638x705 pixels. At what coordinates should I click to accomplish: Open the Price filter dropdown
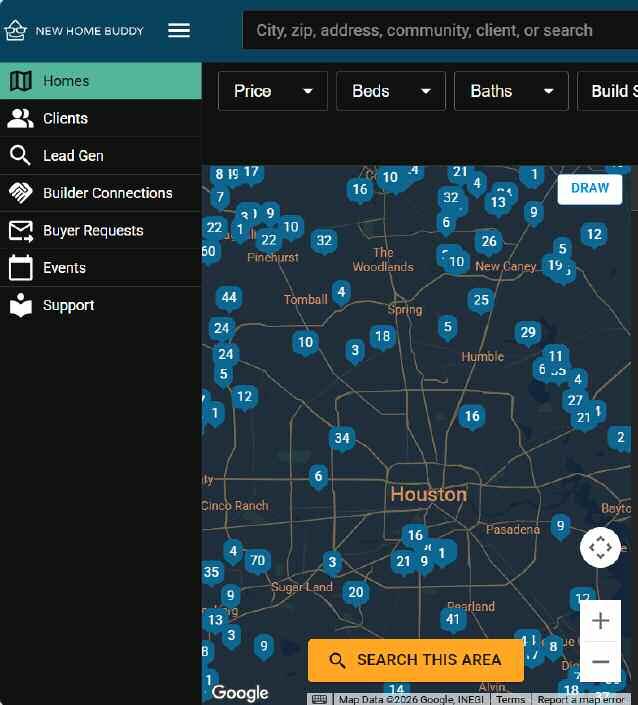point(273,91)
